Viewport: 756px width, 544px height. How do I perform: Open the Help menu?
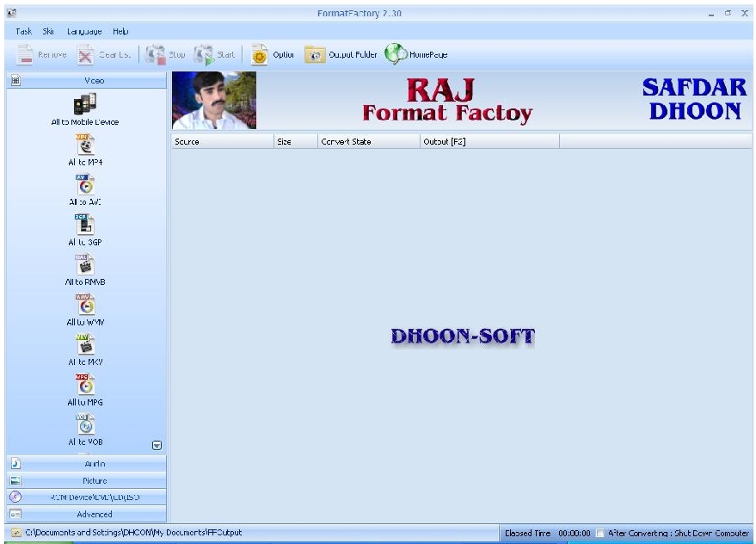(120, 31)
